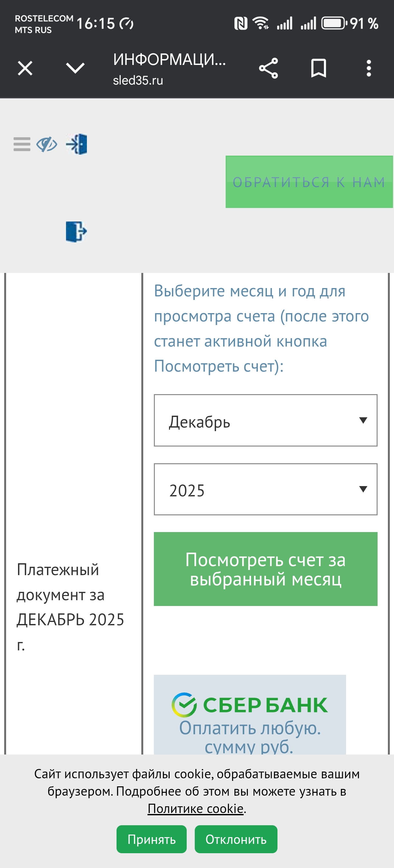Tap the sled35.ru address text
This screenshot has height=868, width=394.
click(x=138, y=81)
